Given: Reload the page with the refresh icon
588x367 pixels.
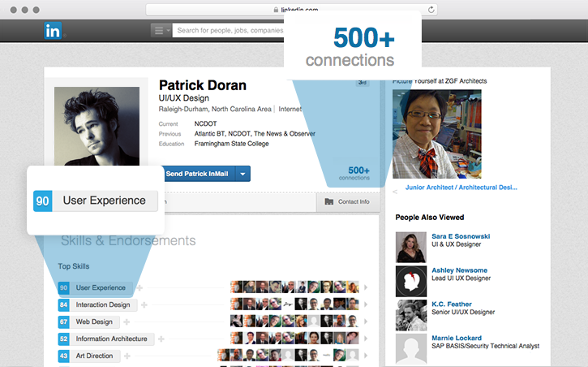Looking at the screenshot, I should [431, 10].
